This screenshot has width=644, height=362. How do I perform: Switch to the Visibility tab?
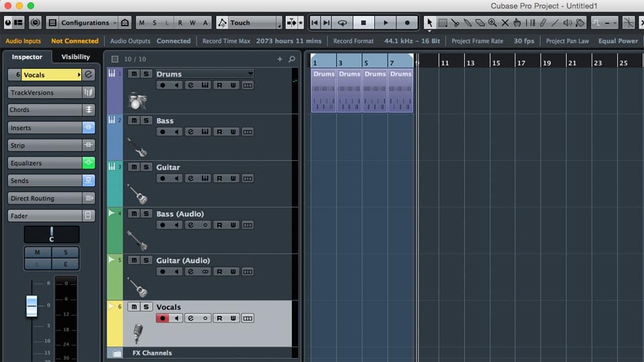point(76,56)
